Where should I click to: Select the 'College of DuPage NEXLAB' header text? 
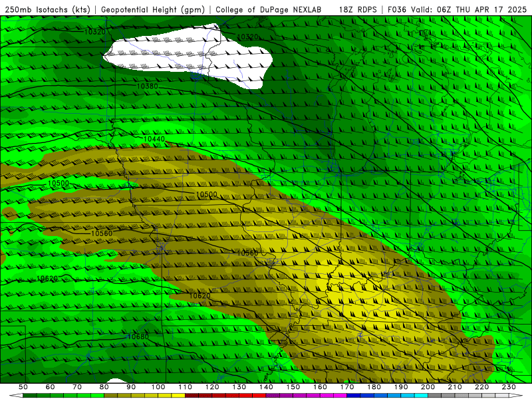pyautogui.click(x=269, y=10)
